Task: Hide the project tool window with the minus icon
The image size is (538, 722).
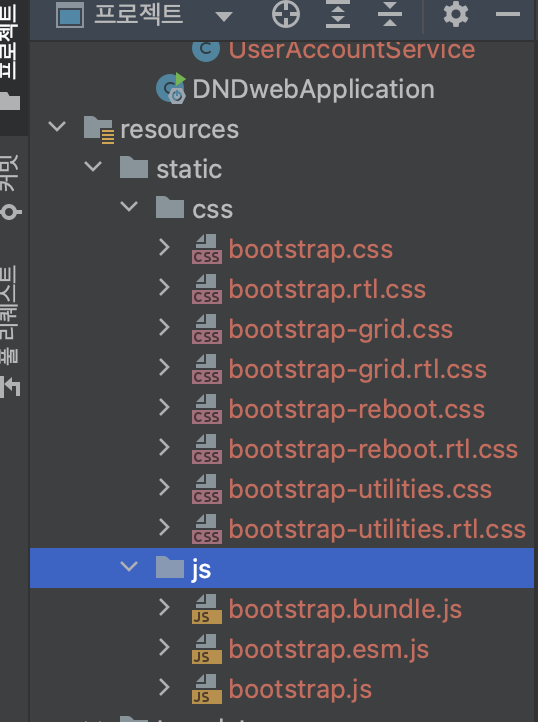Action: (x=508, y=14)
